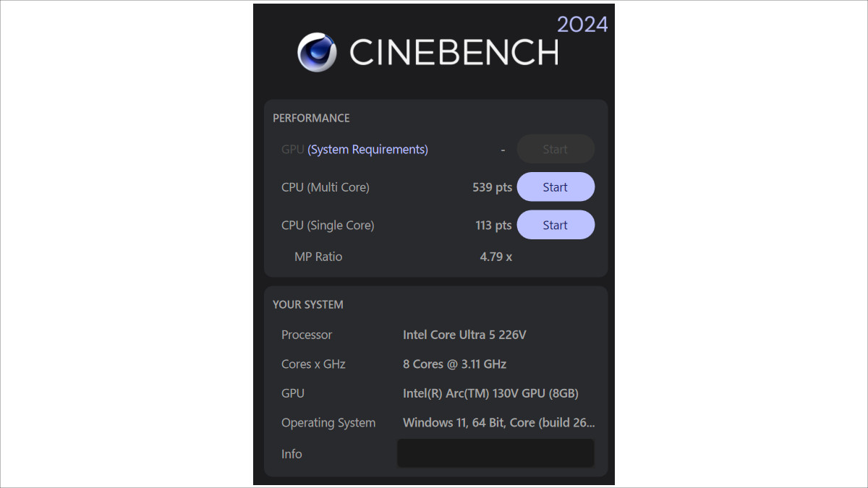Select the 4.79 x MP Ratio value
The width and height of the screenshot is (868, 488).
click(496, 257)
